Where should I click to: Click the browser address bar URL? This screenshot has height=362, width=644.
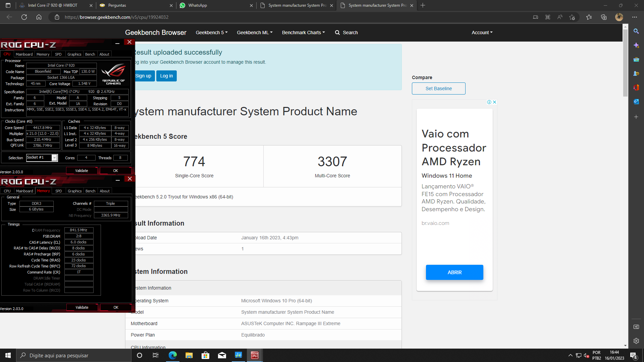coord(116,17)
